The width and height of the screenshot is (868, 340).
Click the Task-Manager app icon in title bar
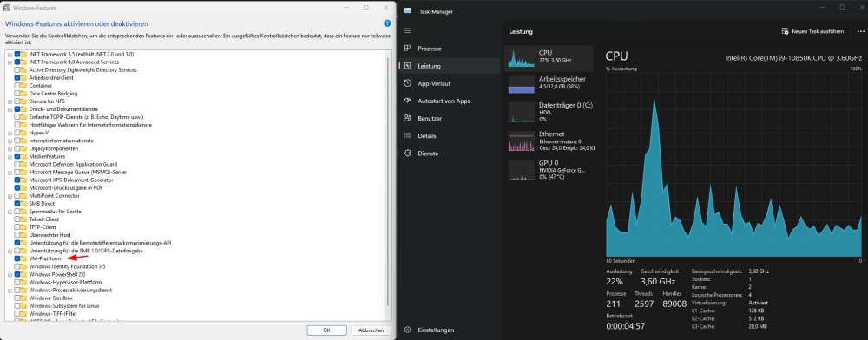click(x=407, y=10)
